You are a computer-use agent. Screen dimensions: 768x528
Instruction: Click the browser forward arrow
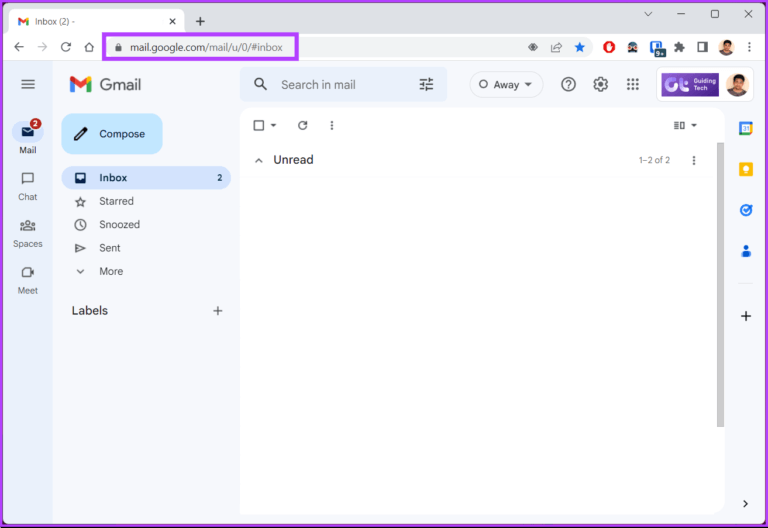(x=43, y=47)
